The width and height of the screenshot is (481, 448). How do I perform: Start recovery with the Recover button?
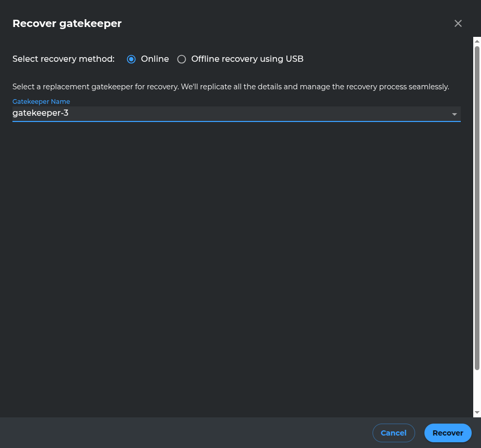pos(447,433)
